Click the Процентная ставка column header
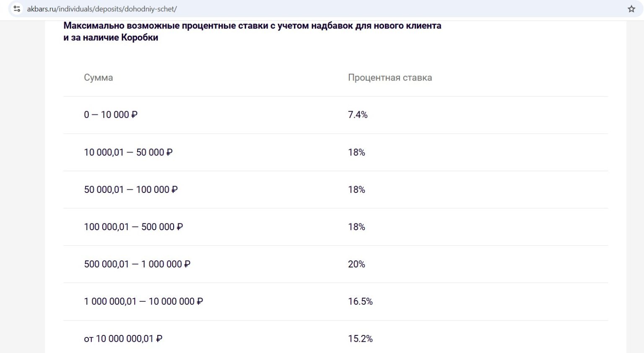 tap(390, 78)
